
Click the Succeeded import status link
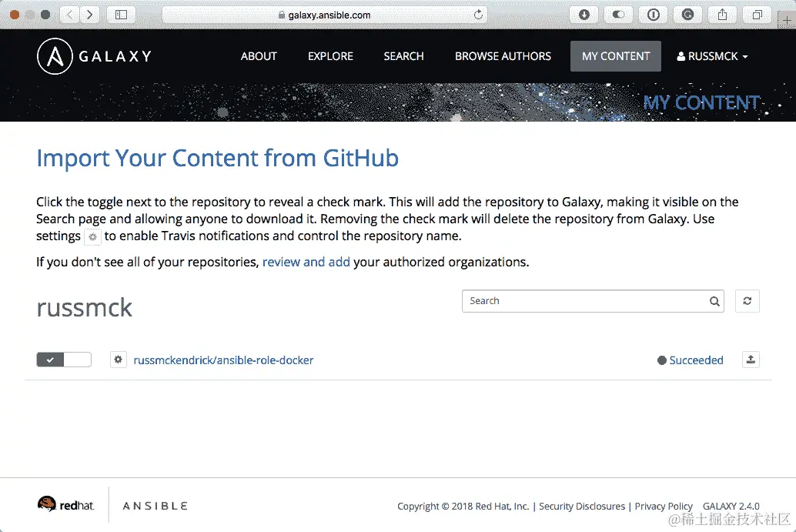pos(696,360)
